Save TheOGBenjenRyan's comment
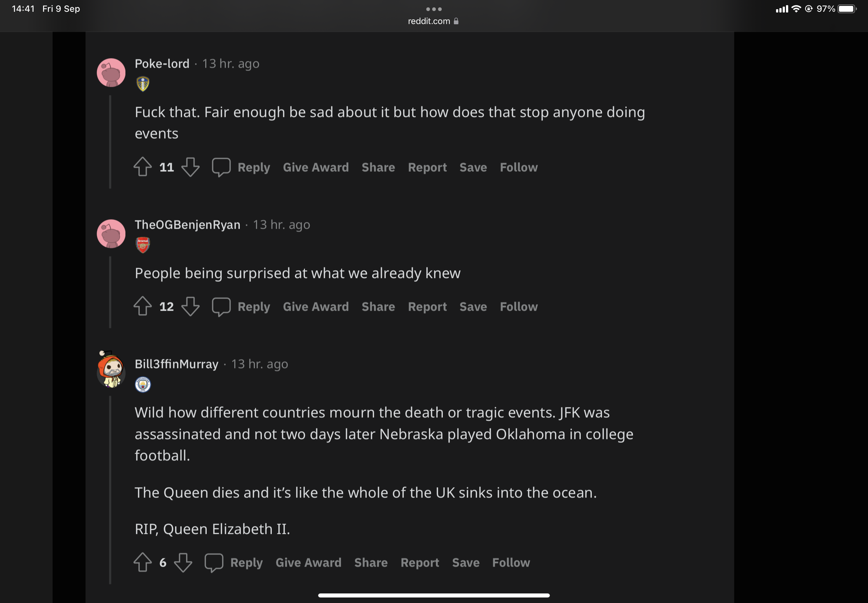 pos(473,306)
